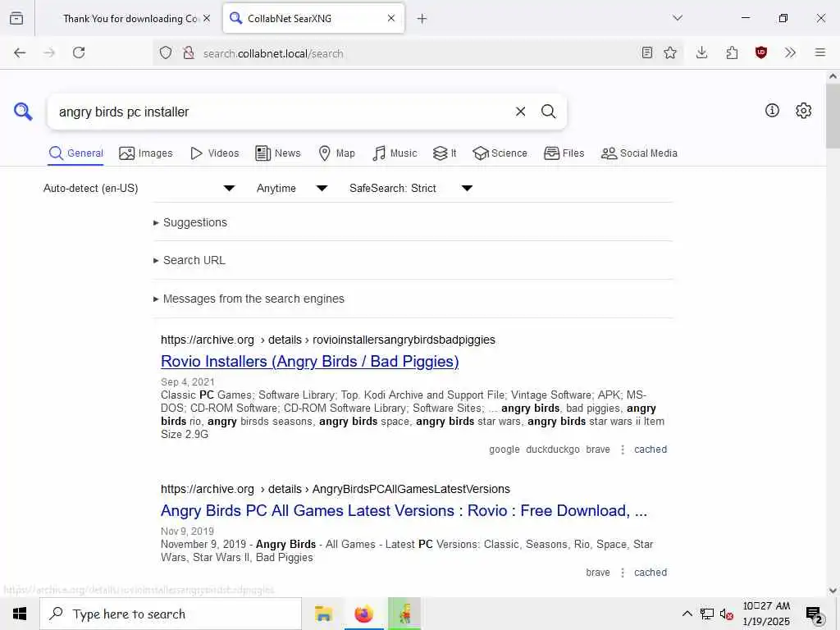Open the uBlock Origin shield
Screen dimensions: 840x630
pos(761,52)
